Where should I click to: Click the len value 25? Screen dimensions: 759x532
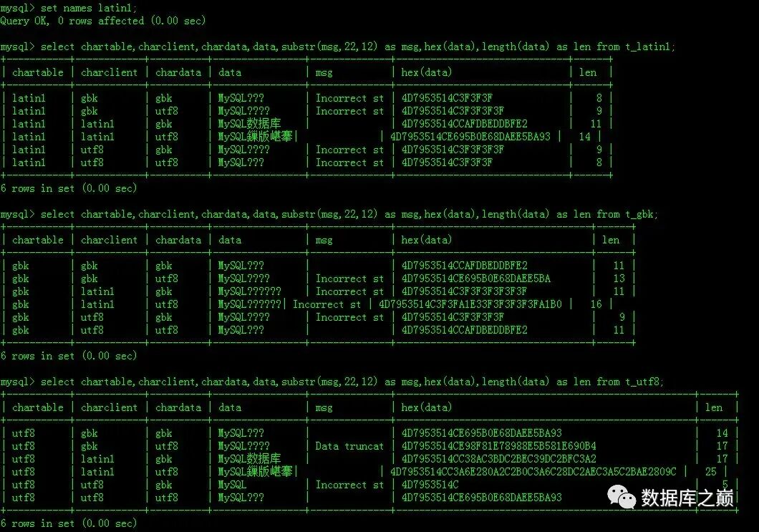[710, 472]
